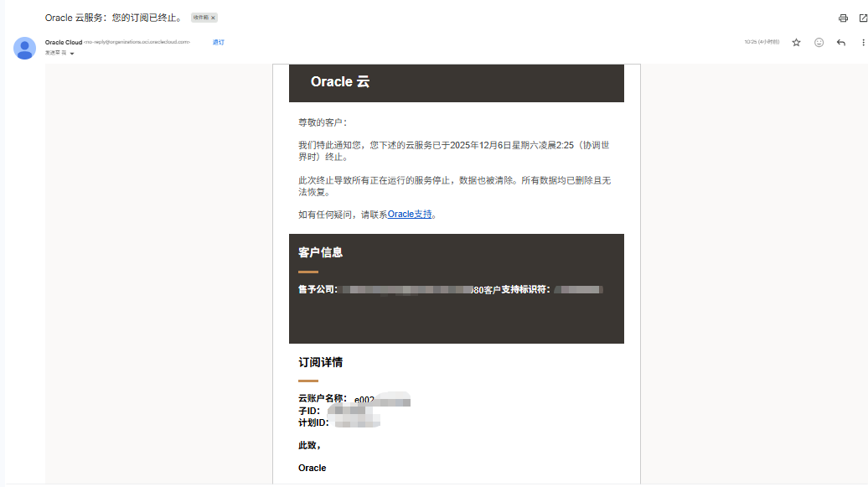This screenshot has height=487, width=868.
Task: Click the sender's profile avatar
Action: click(24, 48)
